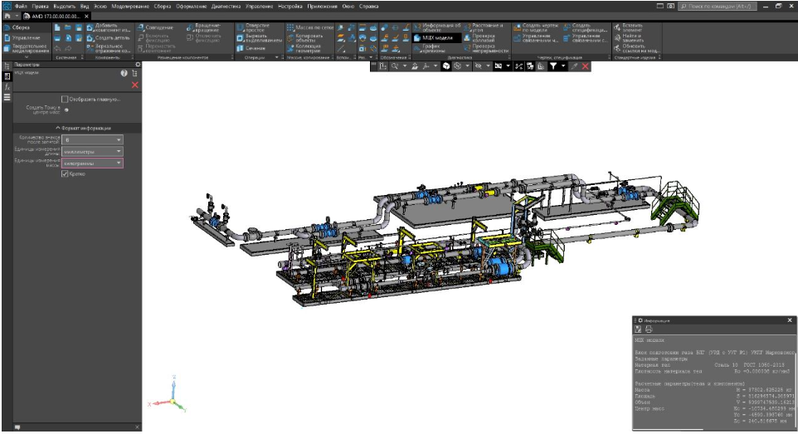Open decimal places count dropdown showing 6
The image size is (798, 434).
pos(92,139)
